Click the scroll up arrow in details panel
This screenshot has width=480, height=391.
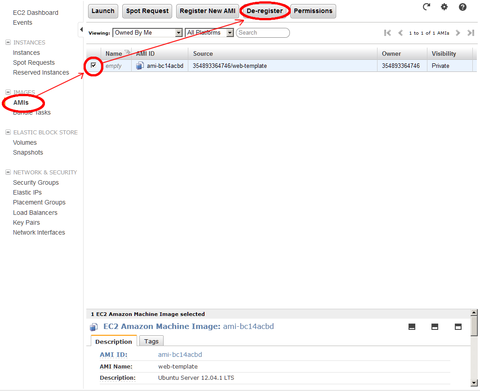pyautogui.click(x=474, y=313)
